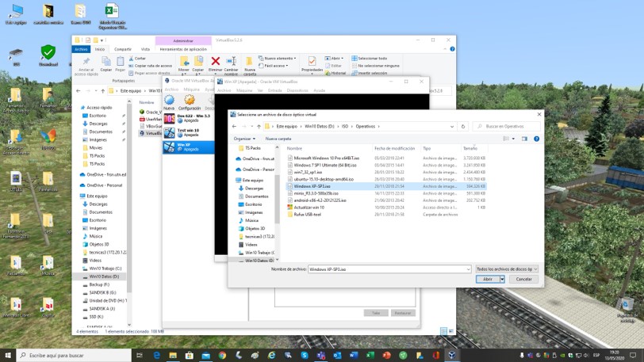This screenshot has width=644, height=362.
Task: Open the Organizar menu in dialog
Action: pyautogui.click(x=244, y=139)
